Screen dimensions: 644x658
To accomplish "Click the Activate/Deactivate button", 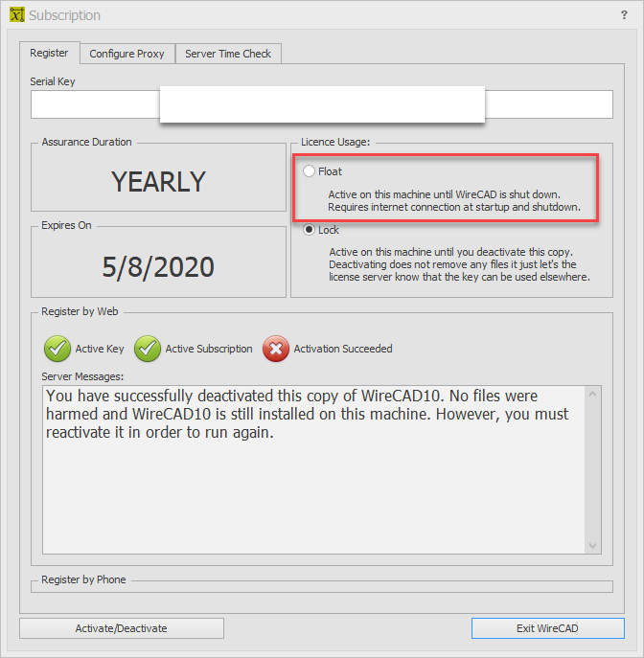I will [x=122, y=628].
